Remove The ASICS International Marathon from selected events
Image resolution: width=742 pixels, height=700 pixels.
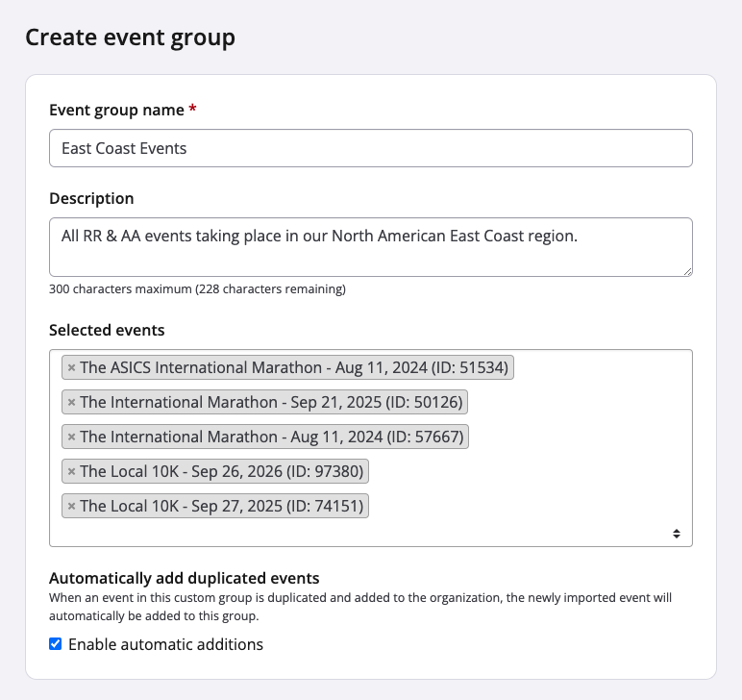point(71,367)
